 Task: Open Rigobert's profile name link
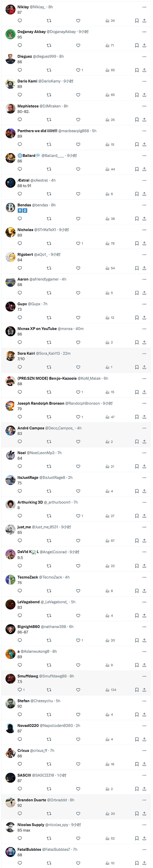coord(25,254)
